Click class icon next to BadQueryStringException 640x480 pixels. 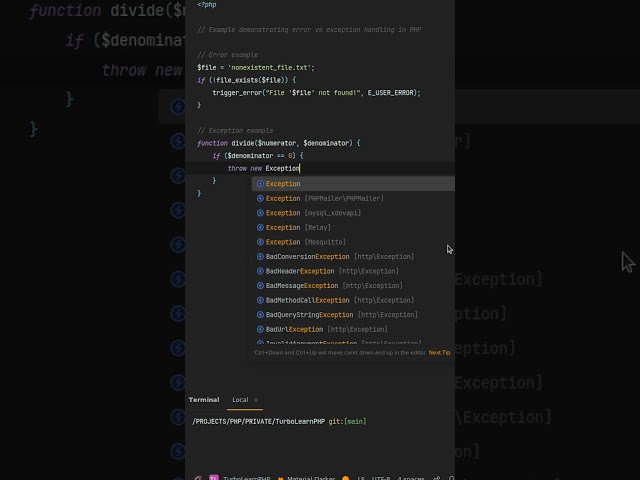tap(260, 315)
